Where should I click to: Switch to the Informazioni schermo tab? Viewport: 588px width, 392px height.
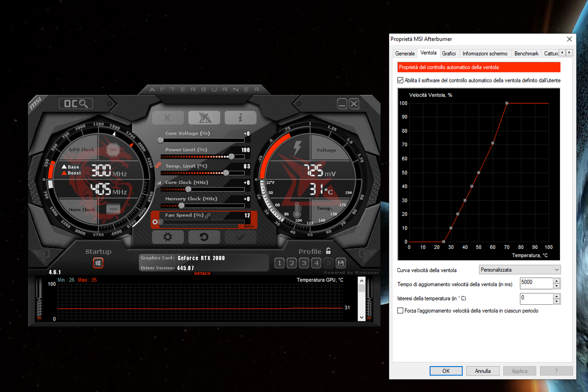485,53
